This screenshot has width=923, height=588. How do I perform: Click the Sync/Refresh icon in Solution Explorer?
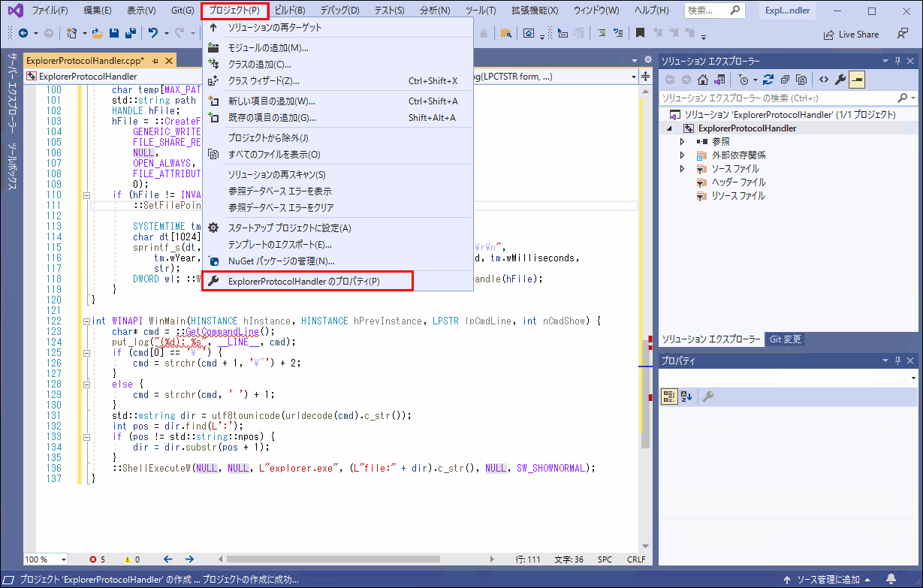click(x=768, y=79)
